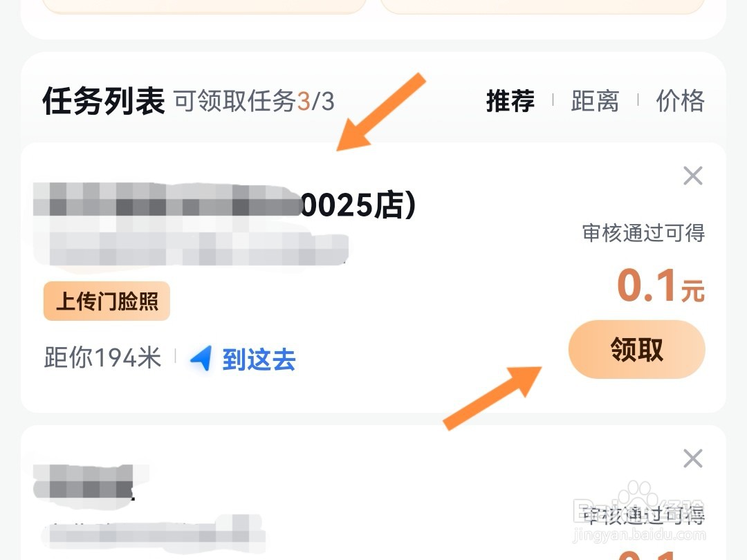This screenshot has height=560, width=747.
Task: Sort tasks by 价格
Action: coord(679,101)
